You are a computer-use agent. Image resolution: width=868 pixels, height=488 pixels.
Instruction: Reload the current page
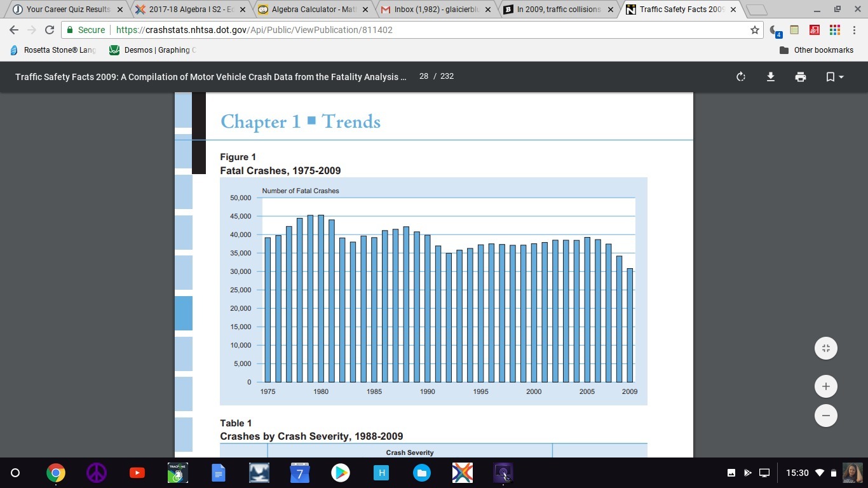[x=50, y=30]
